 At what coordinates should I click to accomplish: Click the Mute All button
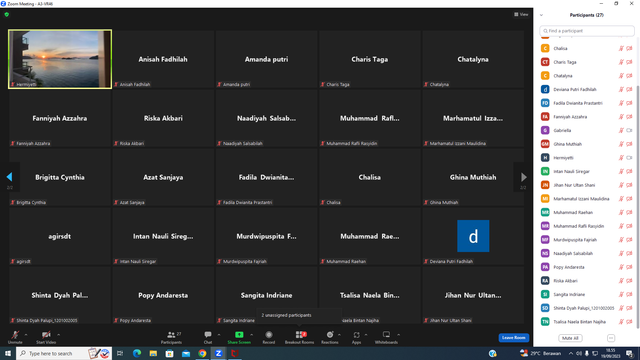[x=570, y=338]
